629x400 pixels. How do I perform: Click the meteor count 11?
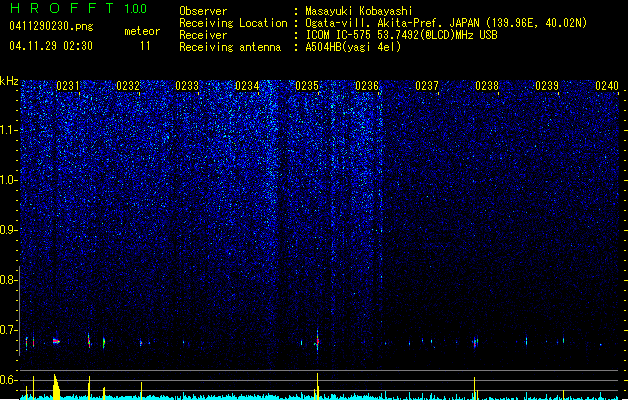[145, 46]
